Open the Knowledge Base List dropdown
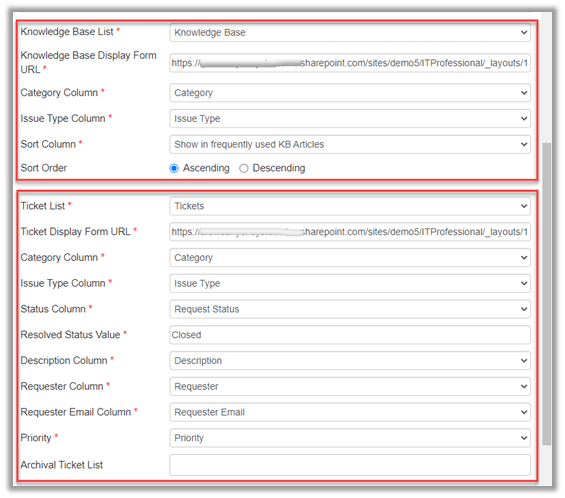This screenshot has width=565, height=498. click(350, 32)
